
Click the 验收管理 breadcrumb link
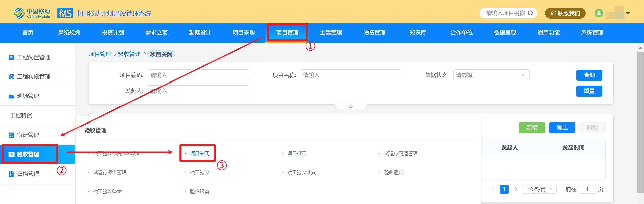point(129,54)
